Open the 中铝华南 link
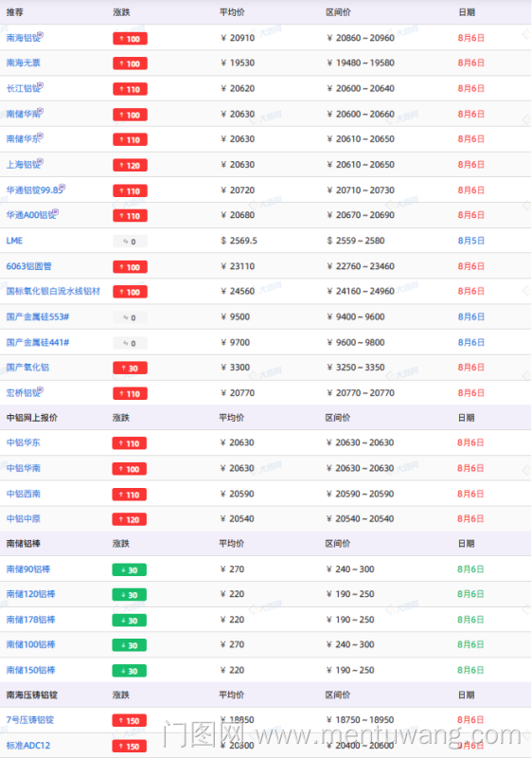Image resolution: width=532 pixels, height=758 pixels. pyautogui.click(x=23, y=468)
